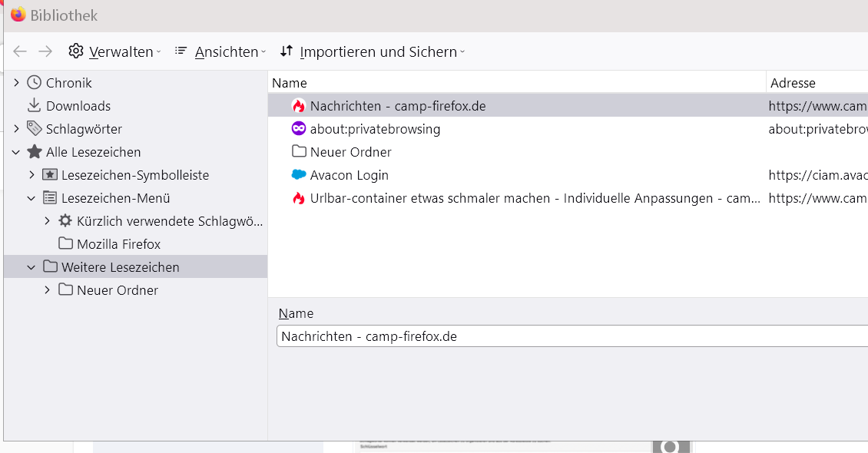Click the back arrow in the library toolbar

(20, 51)
